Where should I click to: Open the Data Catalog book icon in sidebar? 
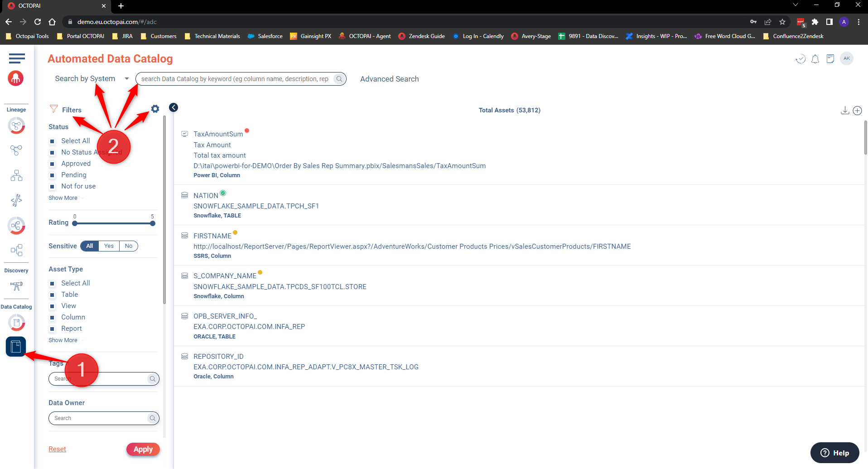coord(16,347)
